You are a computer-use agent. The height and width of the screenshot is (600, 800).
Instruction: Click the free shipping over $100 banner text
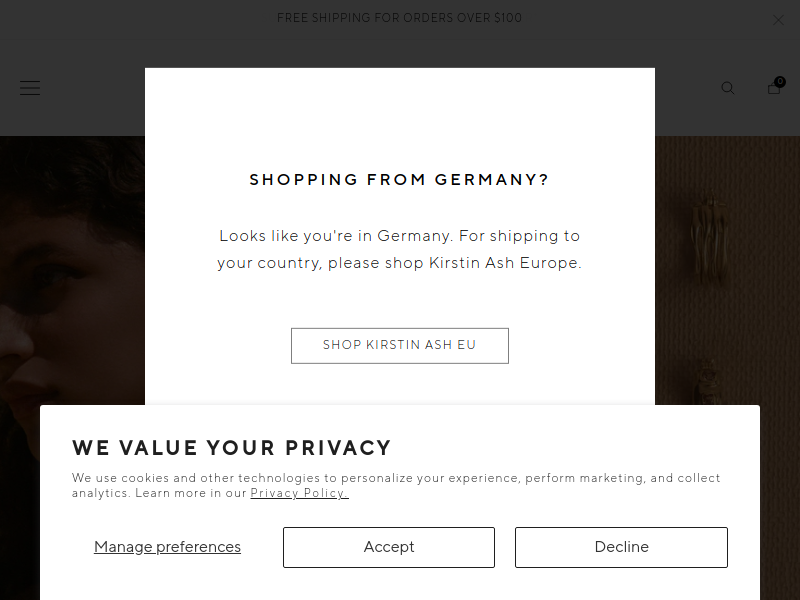click(399, 18)
